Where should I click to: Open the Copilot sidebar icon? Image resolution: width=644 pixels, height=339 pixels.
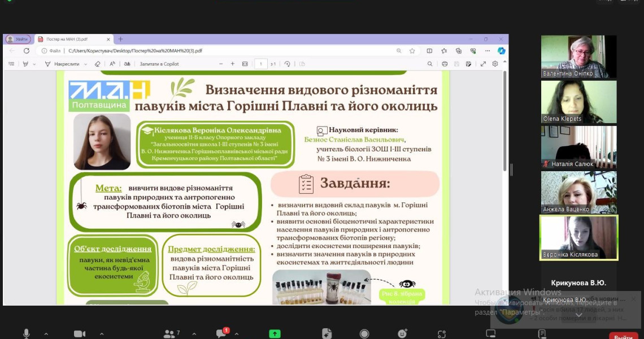tap(501, 50)
